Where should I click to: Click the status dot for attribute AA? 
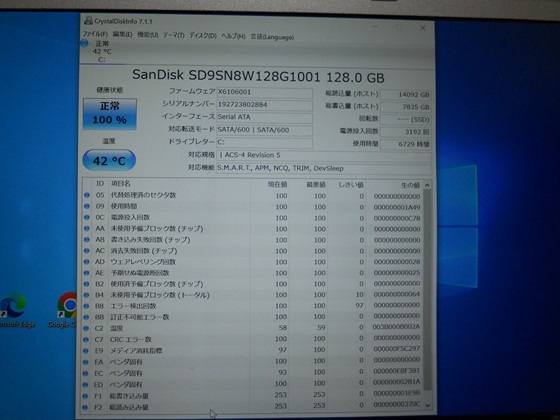point(87,229)
